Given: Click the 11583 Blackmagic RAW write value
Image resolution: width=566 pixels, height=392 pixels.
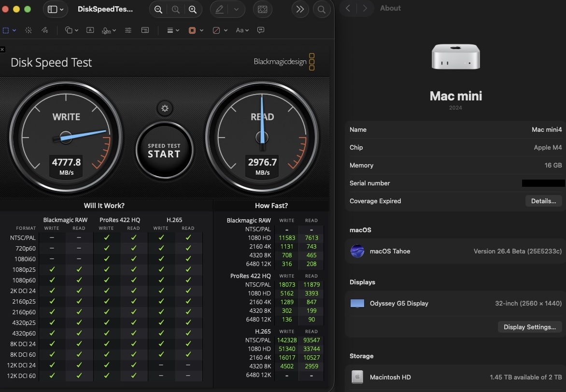Looking at the screenshot, I should pos(287,238).
